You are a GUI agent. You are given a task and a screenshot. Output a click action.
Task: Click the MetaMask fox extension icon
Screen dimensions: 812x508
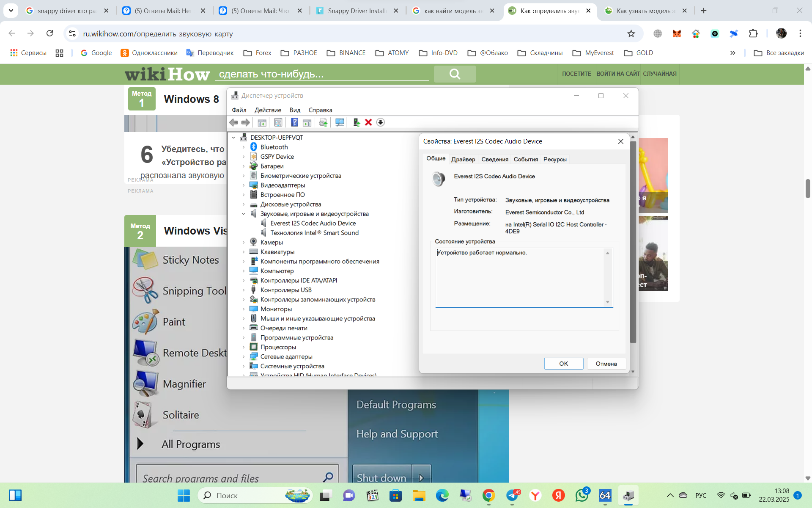tap(677, 33)
